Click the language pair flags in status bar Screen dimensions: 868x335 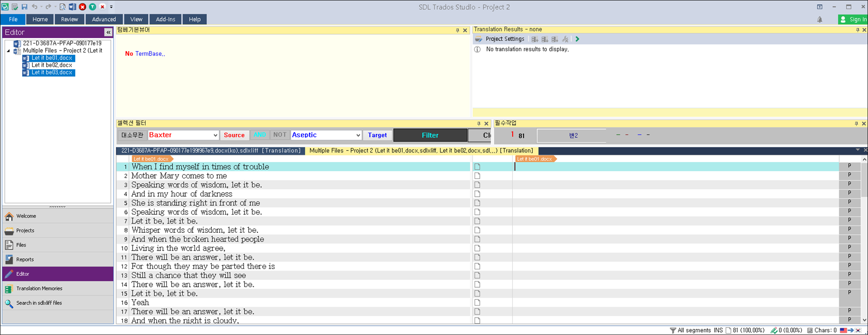[x=850, y=330]
